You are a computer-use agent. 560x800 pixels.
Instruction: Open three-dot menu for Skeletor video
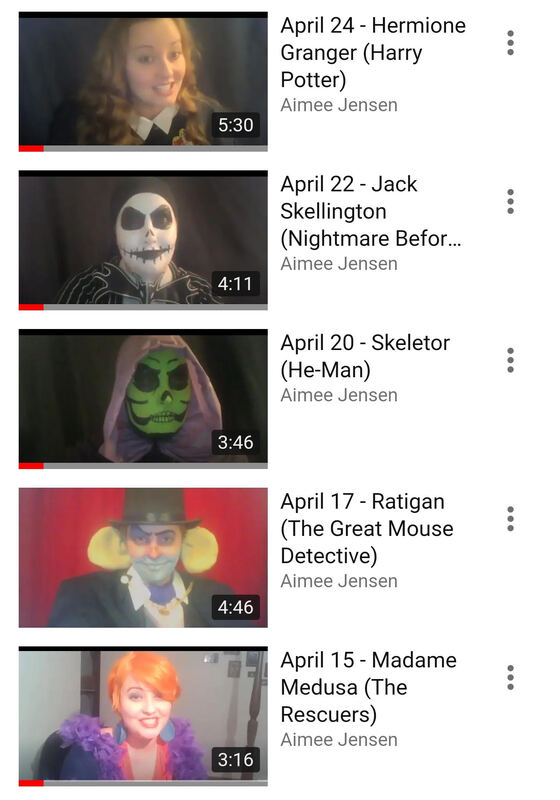pyautogui.click(x=510, y=360)
